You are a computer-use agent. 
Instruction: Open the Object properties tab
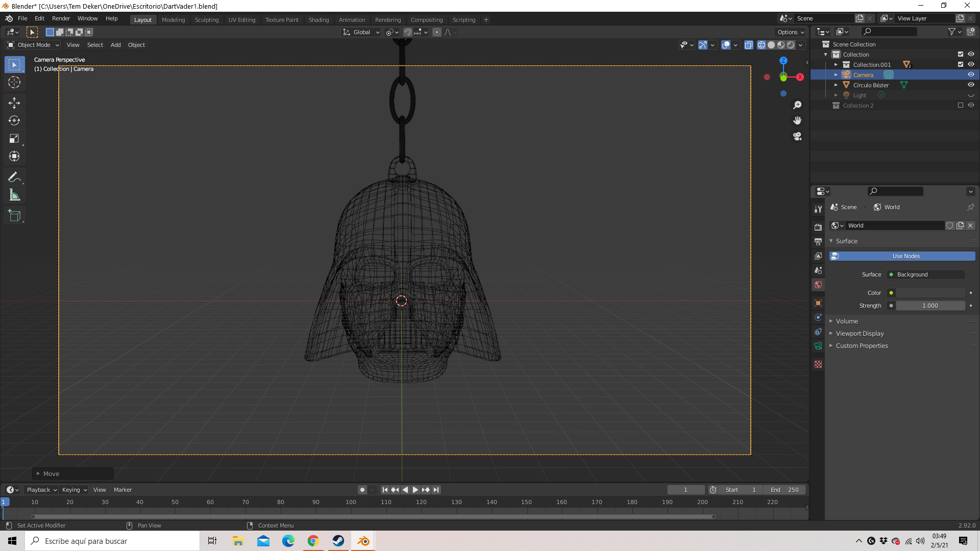(x=818, y=303)
